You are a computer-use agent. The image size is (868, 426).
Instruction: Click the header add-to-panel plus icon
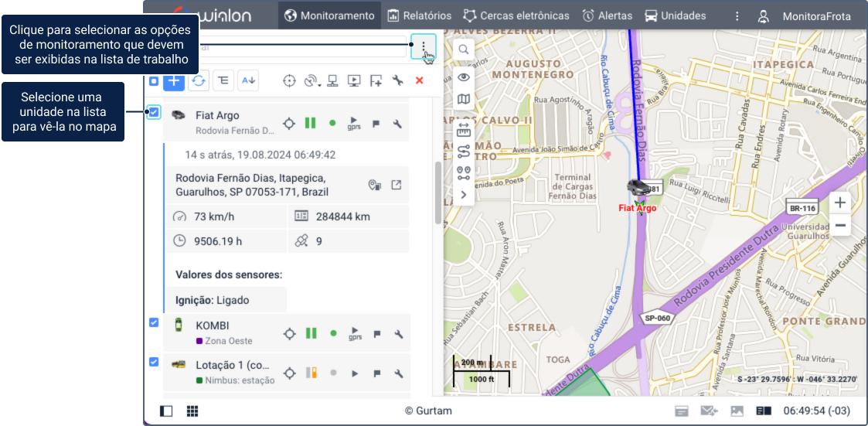376,81
